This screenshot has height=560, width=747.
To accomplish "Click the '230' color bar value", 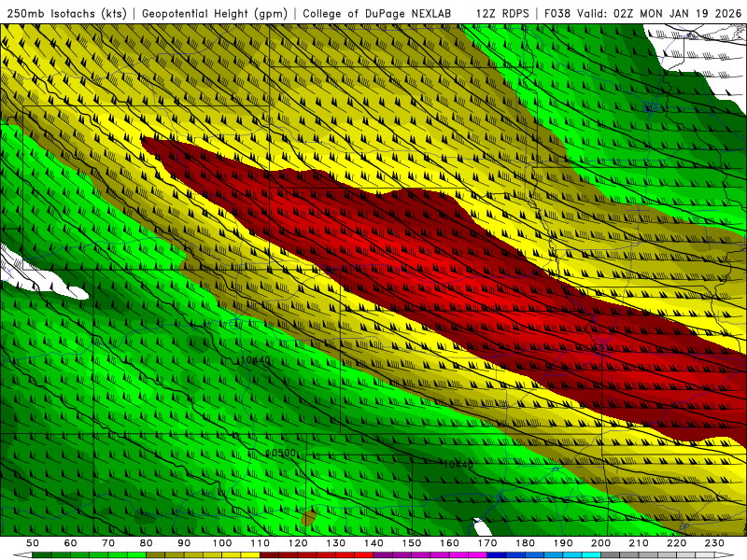I will 715,543.
